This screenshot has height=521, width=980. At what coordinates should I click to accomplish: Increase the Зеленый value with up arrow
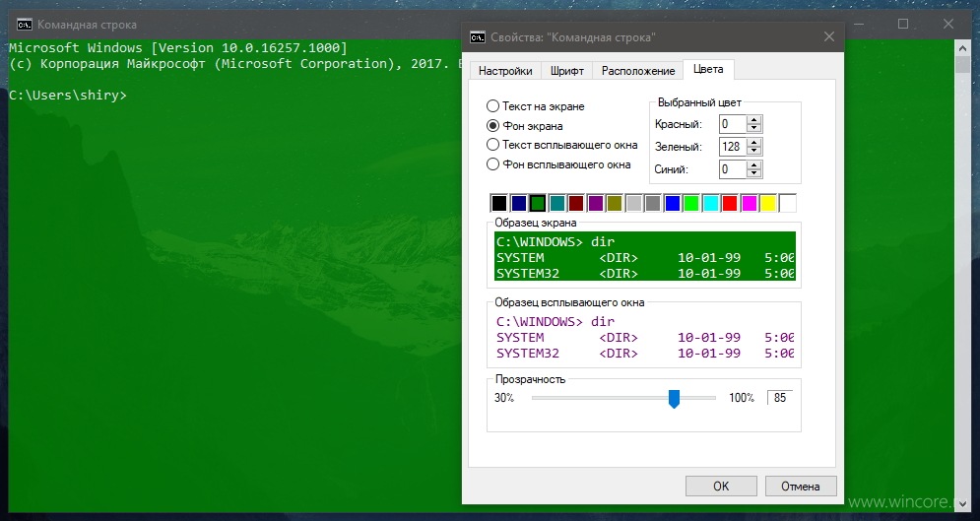coord(753,143)
